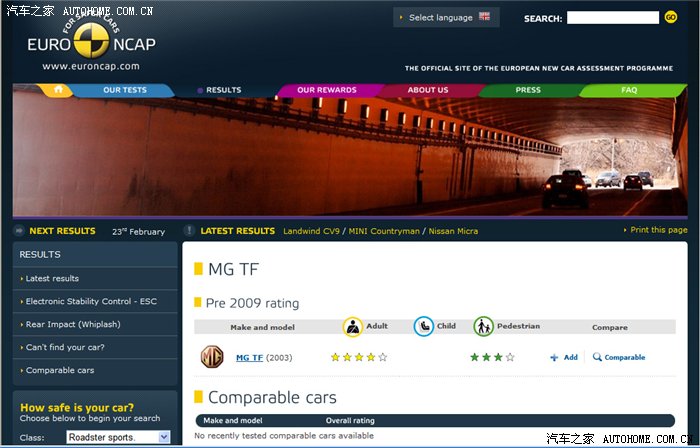This screenshot has height=448, width=700.
Task: Click the Child occupant rating icon
Action: [424, 327]
